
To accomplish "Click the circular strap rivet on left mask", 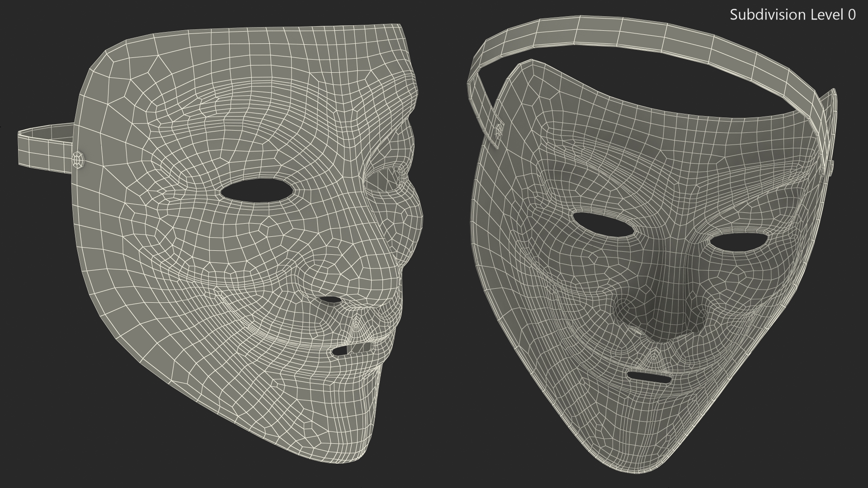I will (x=79, y=160).
